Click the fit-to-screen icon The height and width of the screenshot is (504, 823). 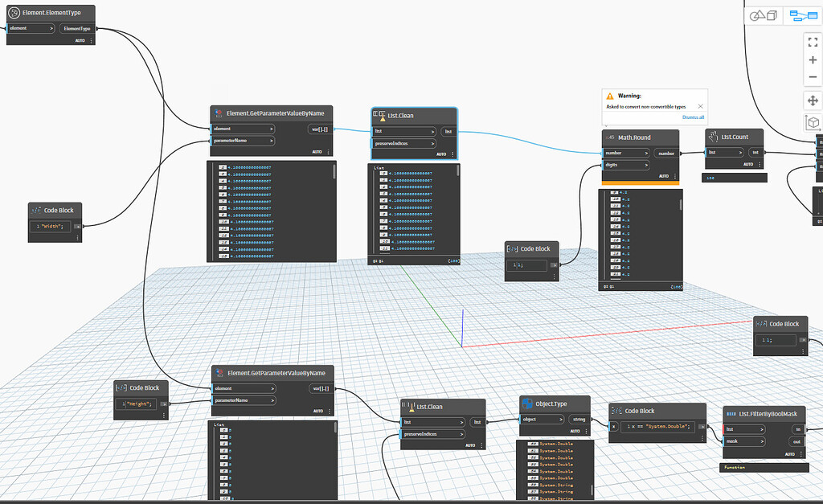coord(813,43)
